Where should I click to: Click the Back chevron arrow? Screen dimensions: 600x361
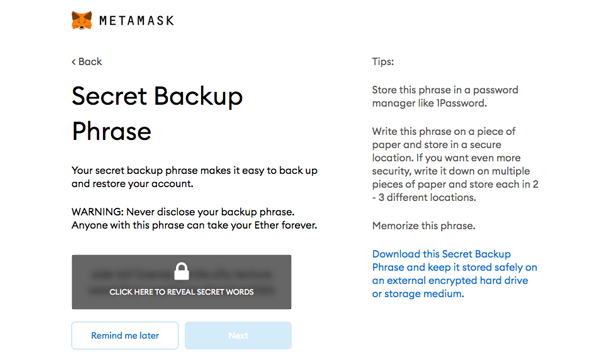(73, 62)
